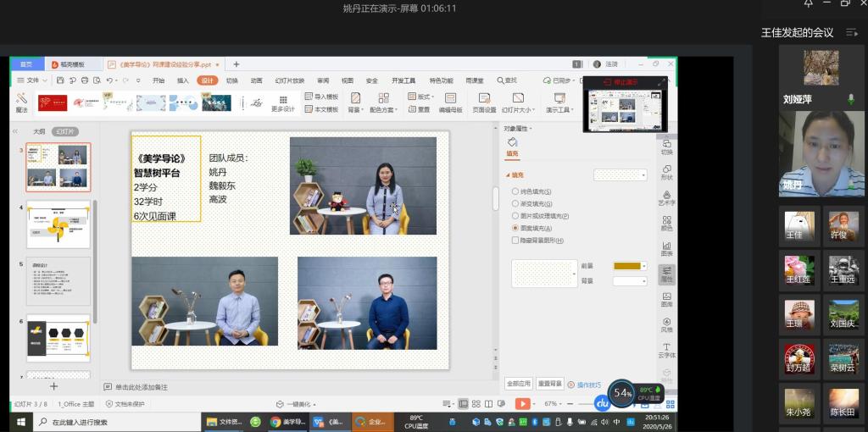Image resolution: width=868 pixels, height=432 pixels.
Task: Expand the 前景 foreground color dropdown
Action: click(x=643, y=266)
